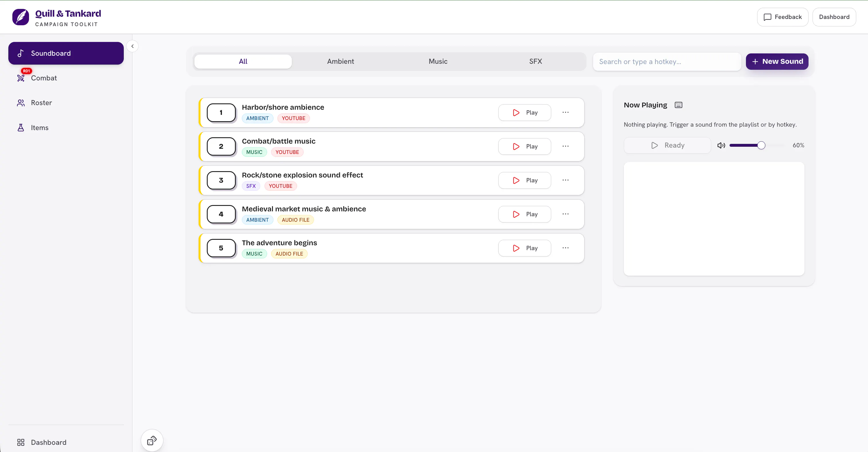This screenshot has width=868, height=452.
Task: Click the empty Now Playing player area
Action: click(714, 219)
